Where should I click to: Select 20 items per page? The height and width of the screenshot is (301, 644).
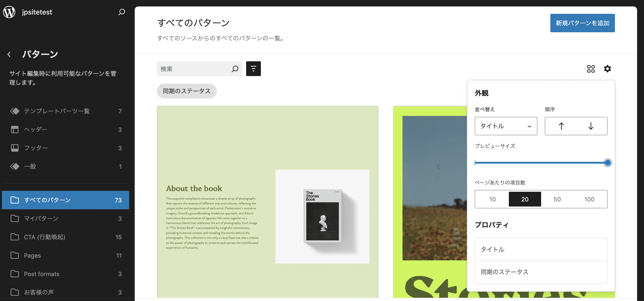tap(525, 199)
